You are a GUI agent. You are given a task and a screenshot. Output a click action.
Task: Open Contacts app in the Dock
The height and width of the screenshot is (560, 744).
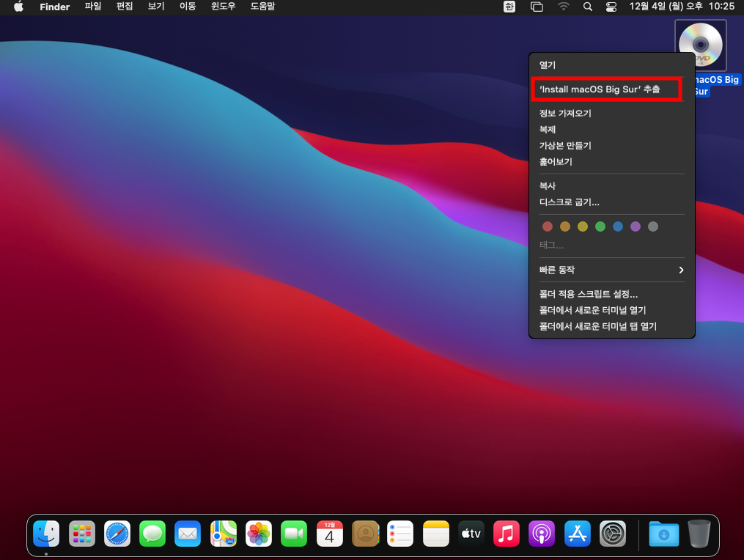[x=365, y=534]
